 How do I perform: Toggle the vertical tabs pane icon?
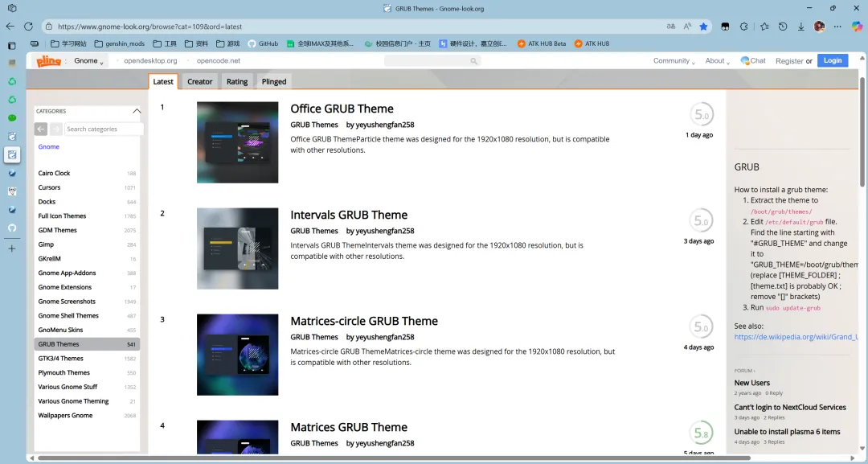[12, 45]
